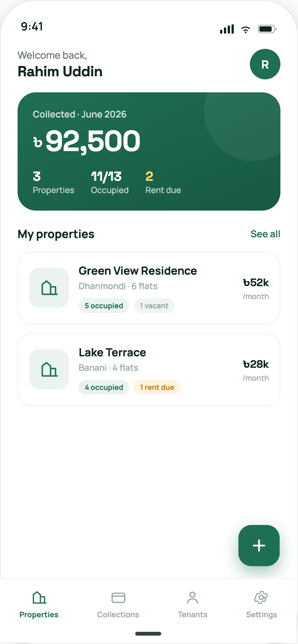Tap the 11/13 Occupied stat
The height and width of the screenshot is (644, 298).
click(110, 182)
